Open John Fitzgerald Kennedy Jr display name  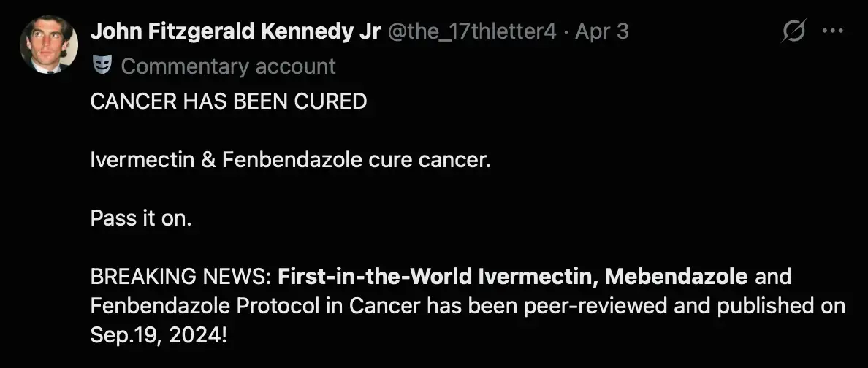point(235,31)
